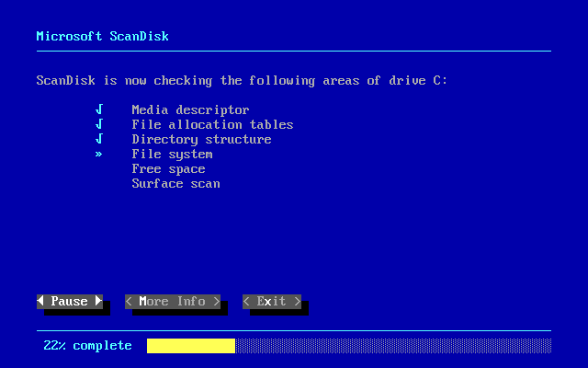Click the 22% complete status text
The height and width of the screenshot is (368, 588).
pyautogui.click(x=88, y=346)
